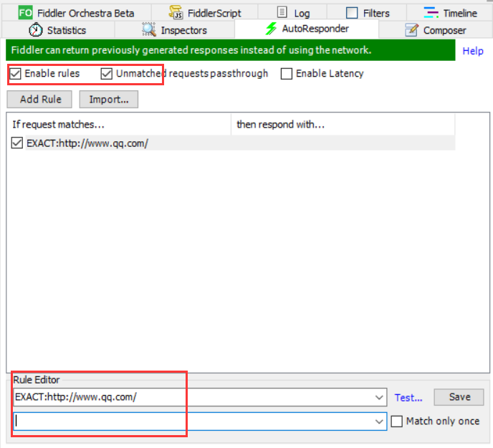Click the Log document icon
This screenshot has height=448, width=493.
(x=282, y=12)
